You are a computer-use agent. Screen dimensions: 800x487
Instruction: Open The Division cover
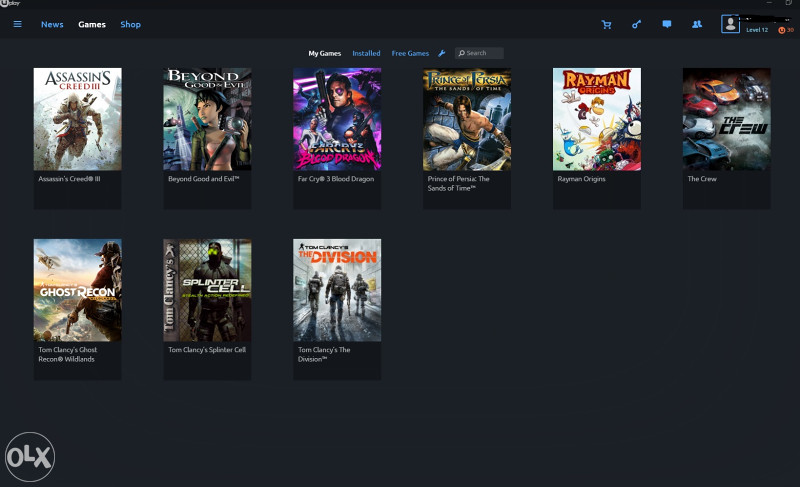(x=337, y=290)
